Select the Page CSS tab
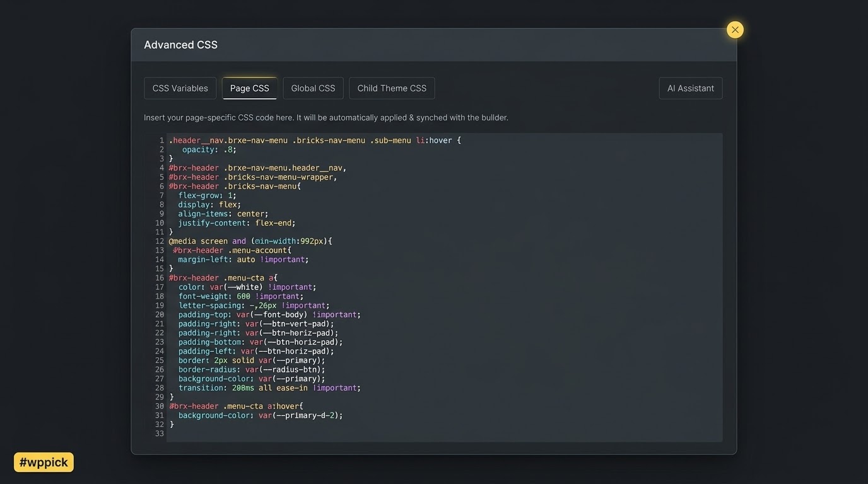 tap(249, 88)
